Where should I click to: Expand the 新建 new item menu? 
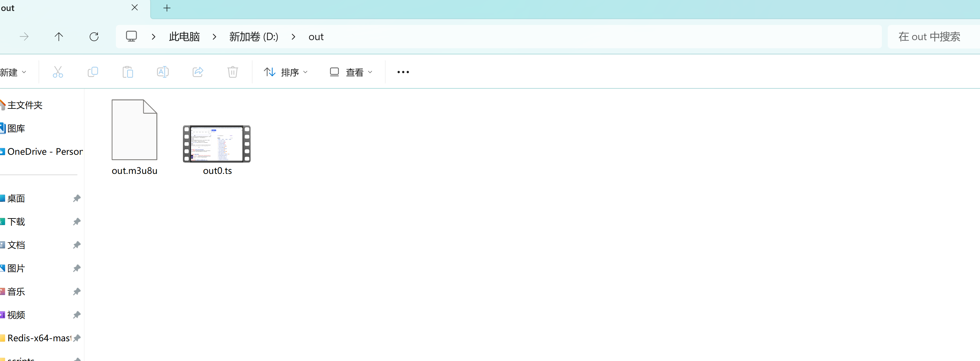pyautogui.click(x=13, y=72)
